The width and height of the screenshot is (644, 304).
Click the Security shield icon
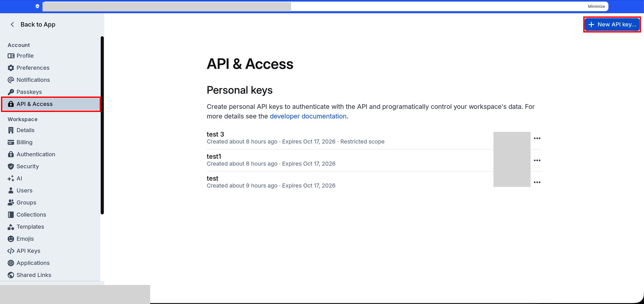(11, 166)
